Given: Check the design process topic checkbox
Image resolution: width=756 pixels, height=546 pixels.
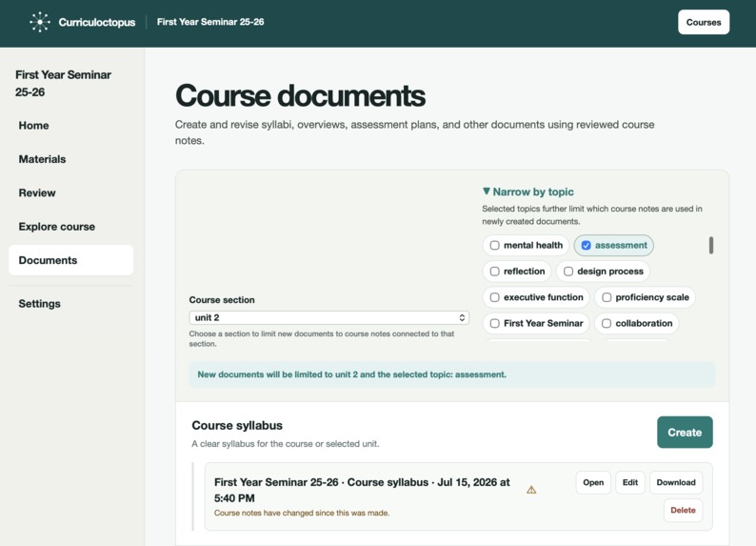Looking at the screenshot, I should [568, 272].
